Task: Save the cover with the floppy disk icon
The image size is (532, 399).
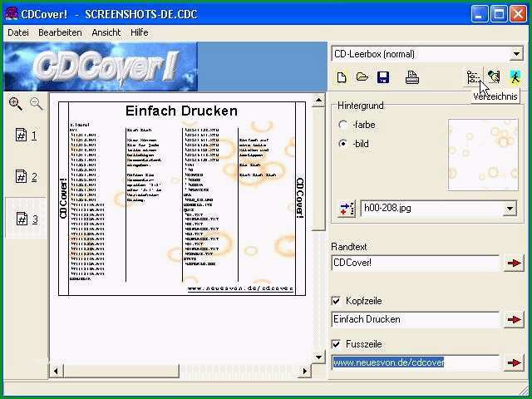Action: [383, 77]
